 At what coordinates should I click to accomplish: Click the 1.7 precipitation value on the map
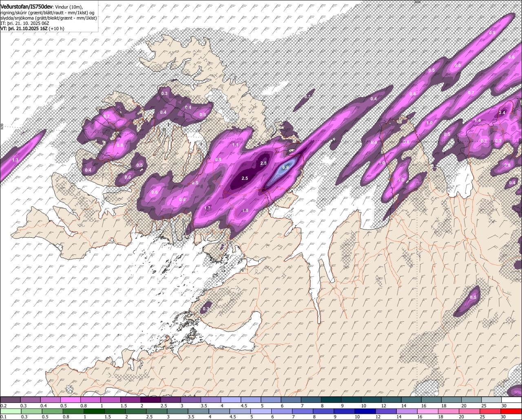click(x=207, y=208)
